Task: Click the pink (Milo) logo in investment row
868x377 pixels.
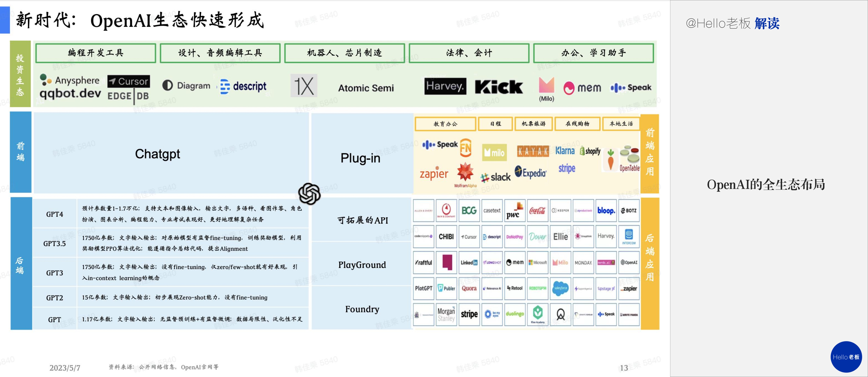Action: 547,89
